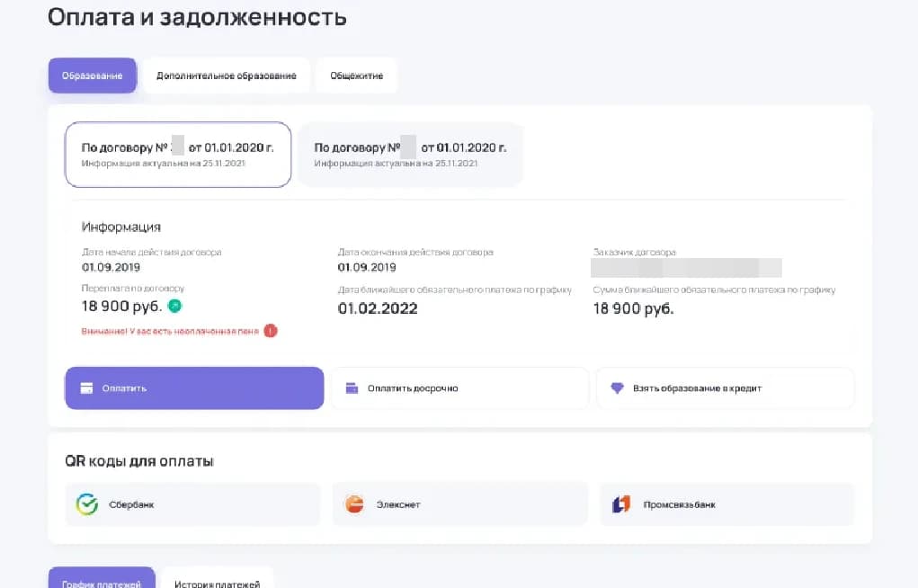Click the red unpaid penalty warning icon
The width and height of the screenshot is (918, 588).
pyautogui.click(x=271, y=331)
